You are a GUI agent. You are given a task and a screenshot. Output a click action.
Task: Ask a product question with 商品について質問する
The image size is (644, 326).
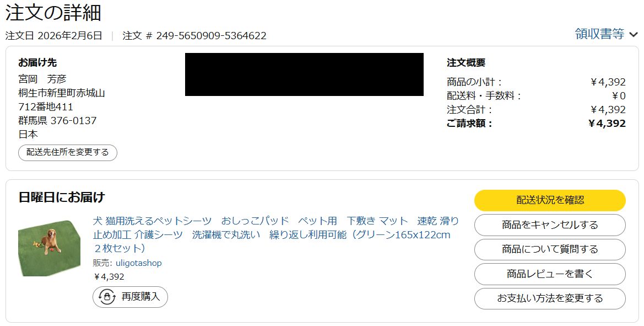pos(550,249)
